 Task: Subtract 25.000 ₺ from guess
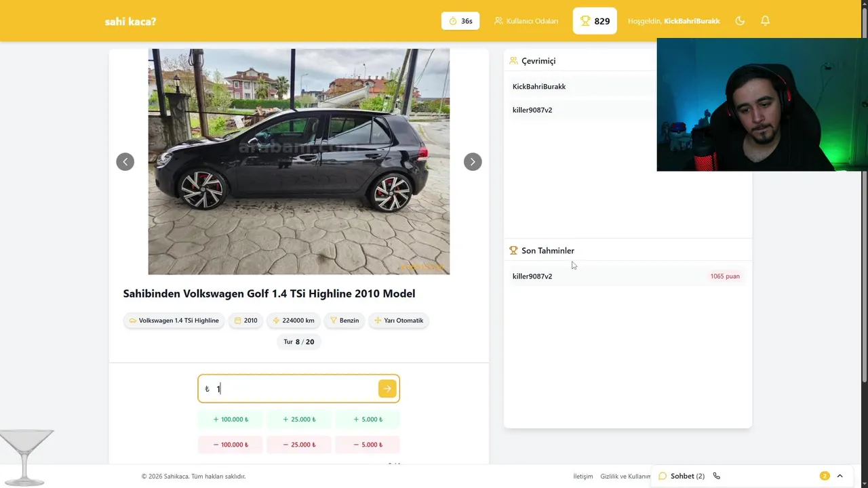(x=298, y=445)
